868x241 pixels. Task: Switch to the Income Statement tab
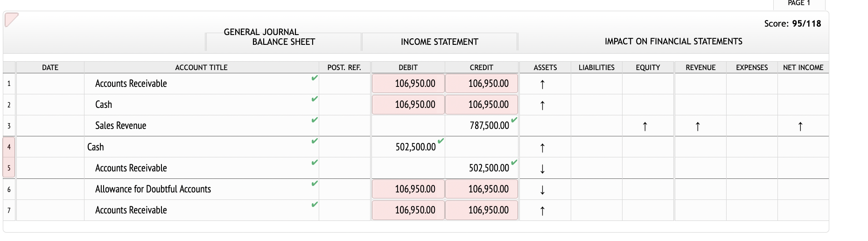(x=440, y=42)
